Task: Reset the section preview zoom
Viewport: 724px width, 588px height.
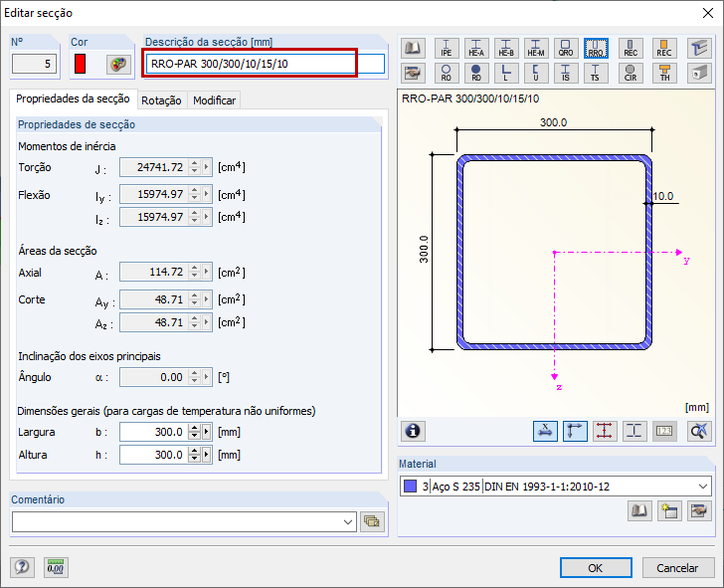Action: click(698, 431)
